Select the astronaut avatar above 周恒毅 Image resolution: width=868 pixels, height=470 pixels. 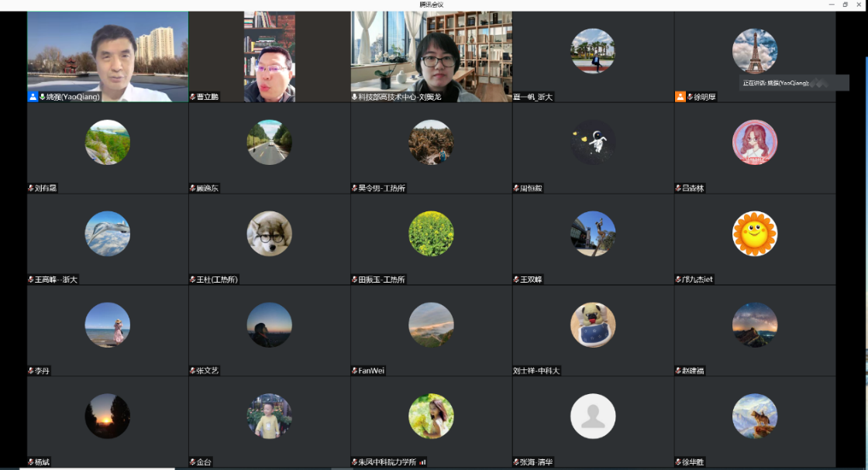[593, 142]
